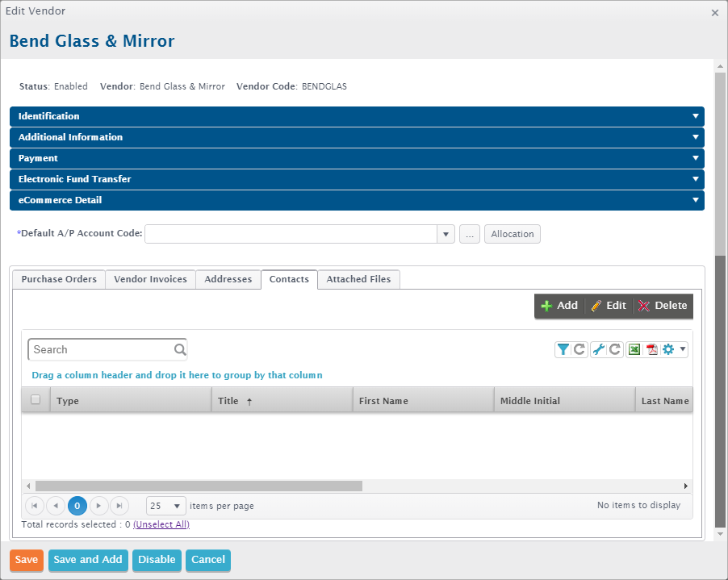
Task: Add a new contact
Action: [559, 306]
